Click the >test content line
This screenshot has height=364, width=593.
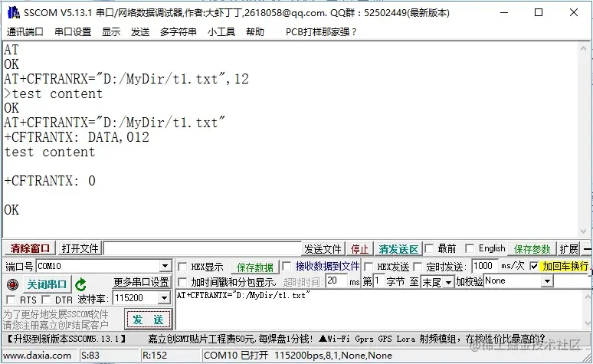54,93
